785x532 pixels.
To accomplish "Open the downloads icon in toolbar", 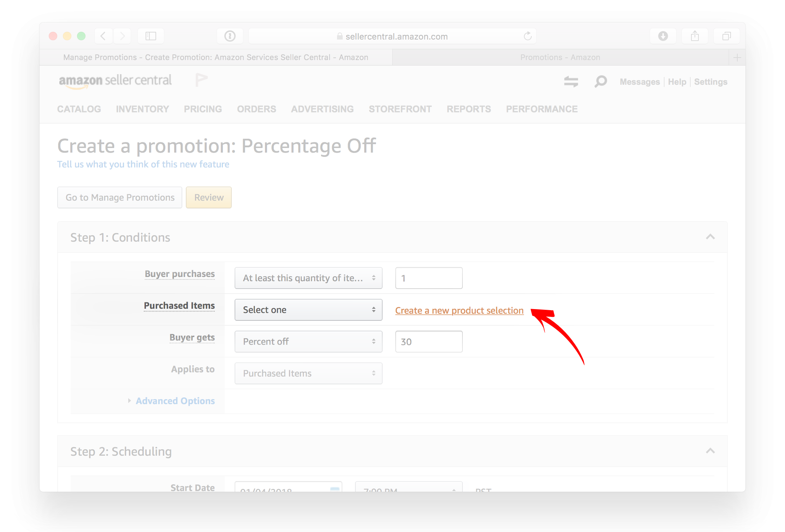I will click(x=663, y=36).
